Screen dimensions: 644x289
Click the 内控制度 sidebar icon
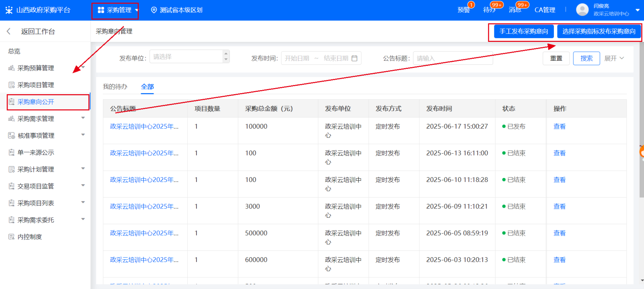tap(11, 237)
